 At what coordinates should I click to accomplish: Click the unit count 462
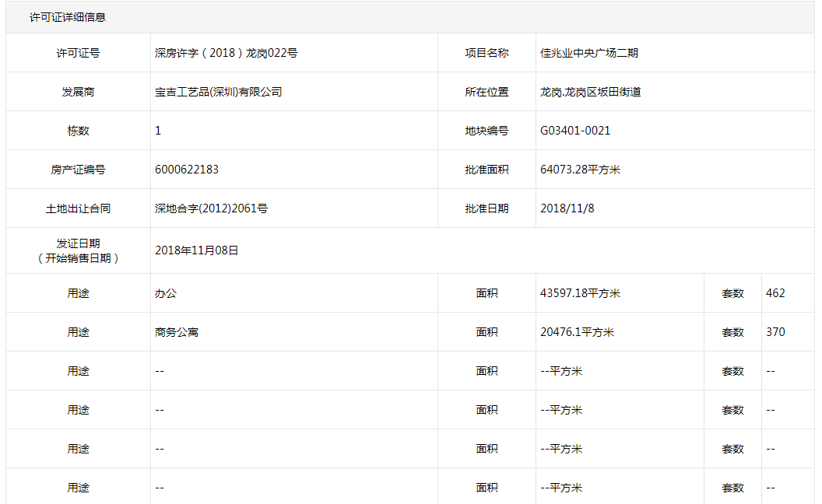[775, 293]
